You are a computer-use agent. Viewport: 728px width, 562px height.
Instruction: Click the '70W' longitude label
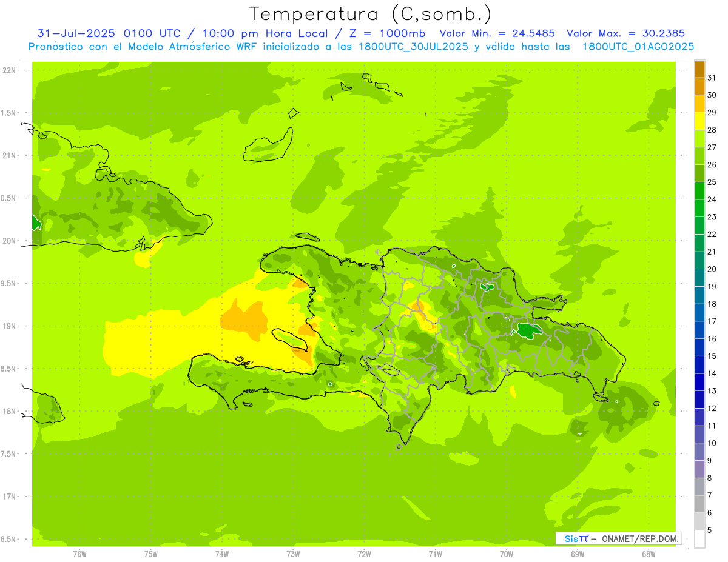(x=507, y=554)
